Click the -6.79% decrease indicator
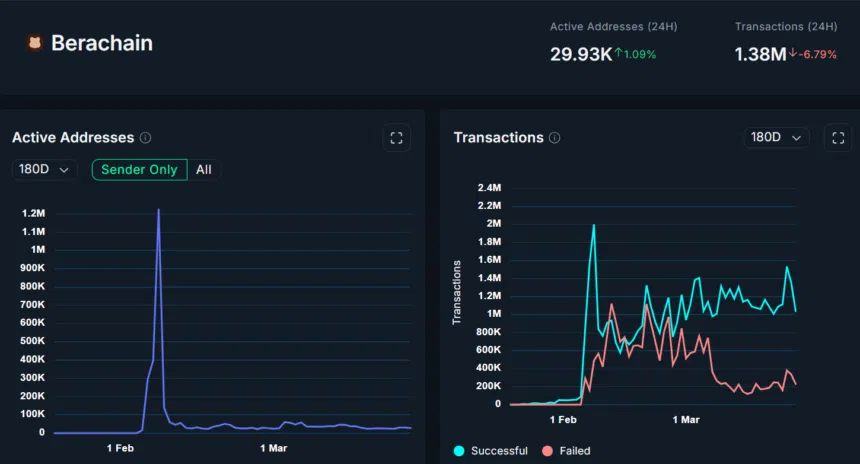The image size is (860, 464). point(813,54)
